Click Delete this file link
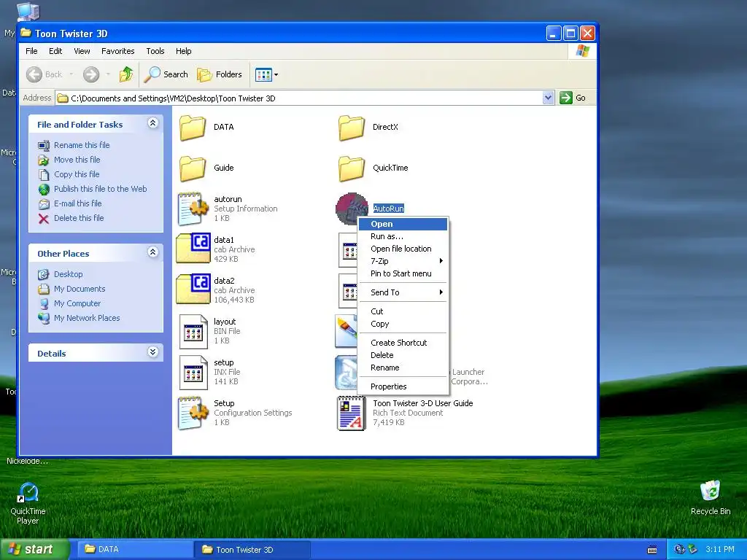The height and width of the screenshot is (560, 747). pyautogui.click(x=79, y=218)
